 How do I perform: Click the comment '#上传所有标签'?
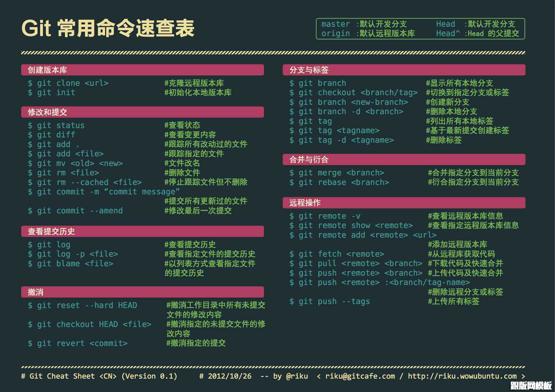453,301
